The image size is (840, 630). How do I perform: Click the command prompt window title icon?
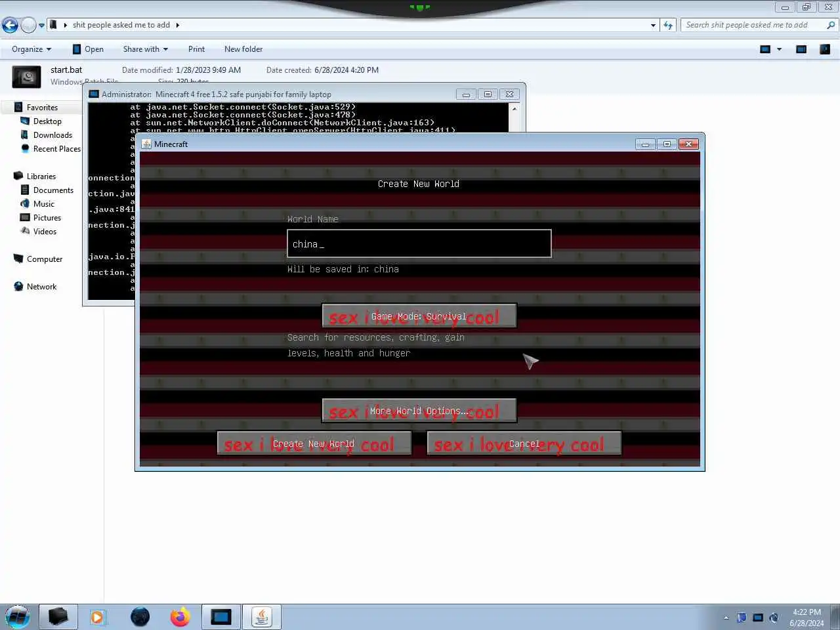94,94
